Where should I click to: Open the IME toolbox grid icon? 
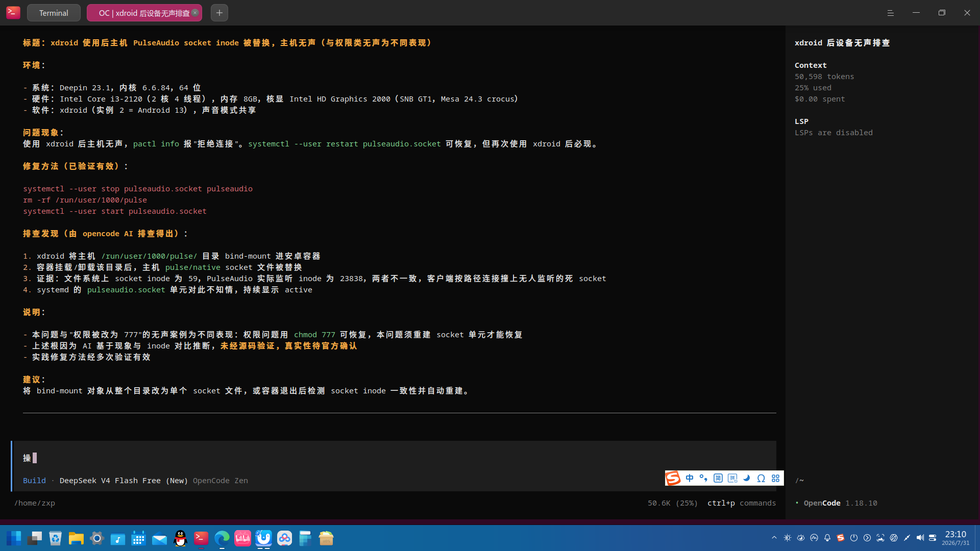click(775, 478)
